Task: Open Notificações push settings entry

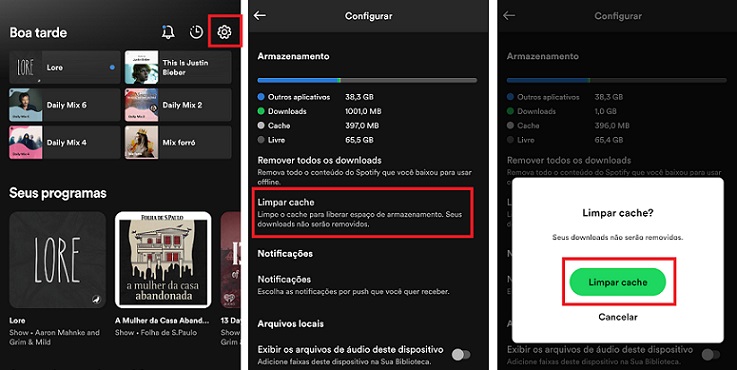Action: point(353,285)
